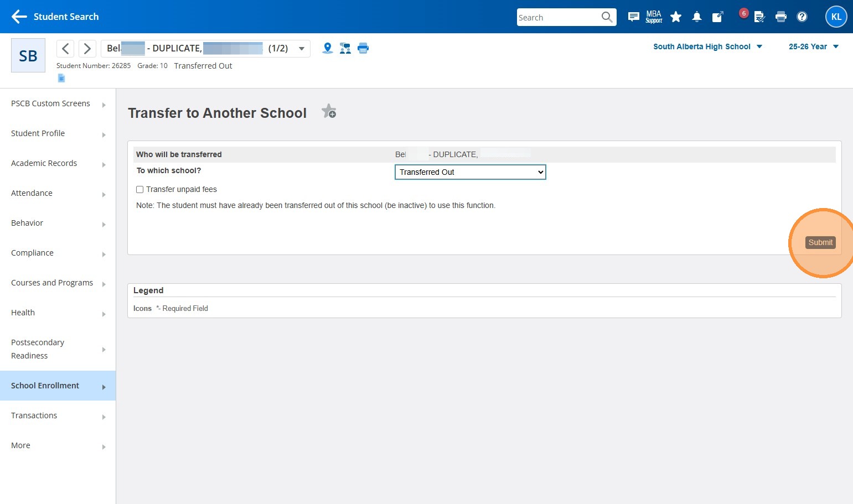Click the location pin icon beside student name
The height and width of the screenshot is (504, 853).
328,48
